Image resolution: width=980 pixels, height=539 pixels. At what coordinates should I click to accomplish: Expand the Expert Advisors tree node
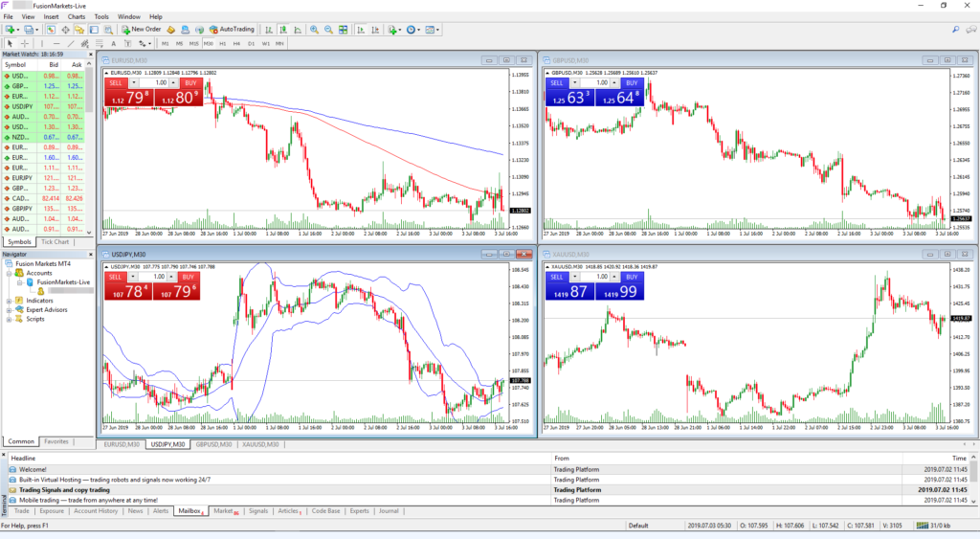(x=9, y=310)
